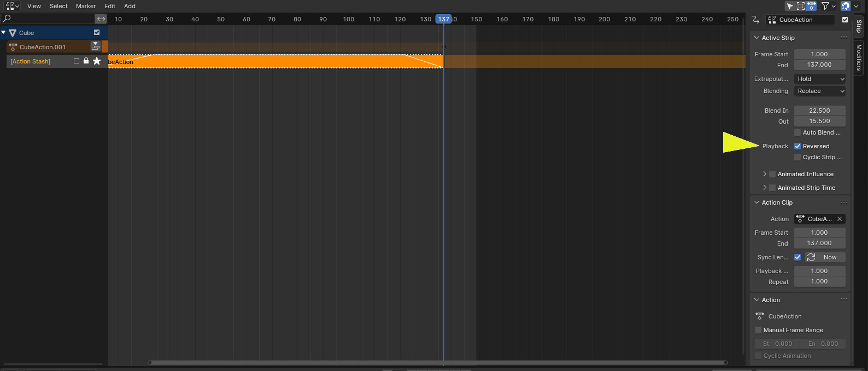Enable the Auto Blend checkbox
The width and height of the screenshot is (868, 371).
point(797,132)
